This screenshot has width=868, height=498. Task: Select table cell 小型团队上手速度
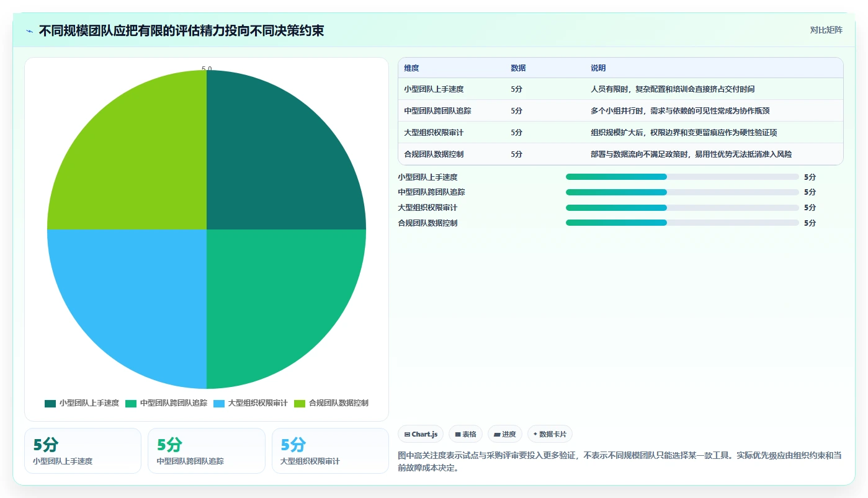pyautogui.click(x=434, y=89)
